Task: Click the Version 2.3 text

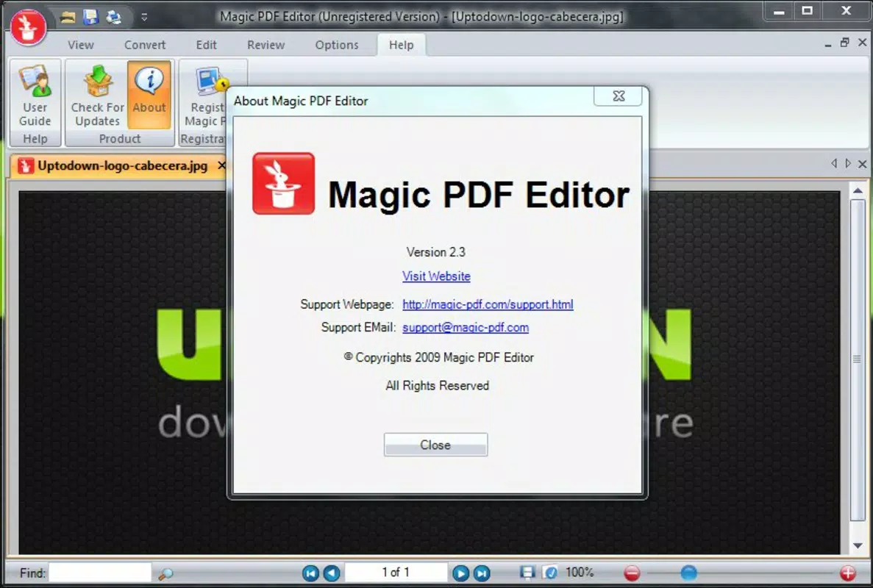Action: point(436,253)
